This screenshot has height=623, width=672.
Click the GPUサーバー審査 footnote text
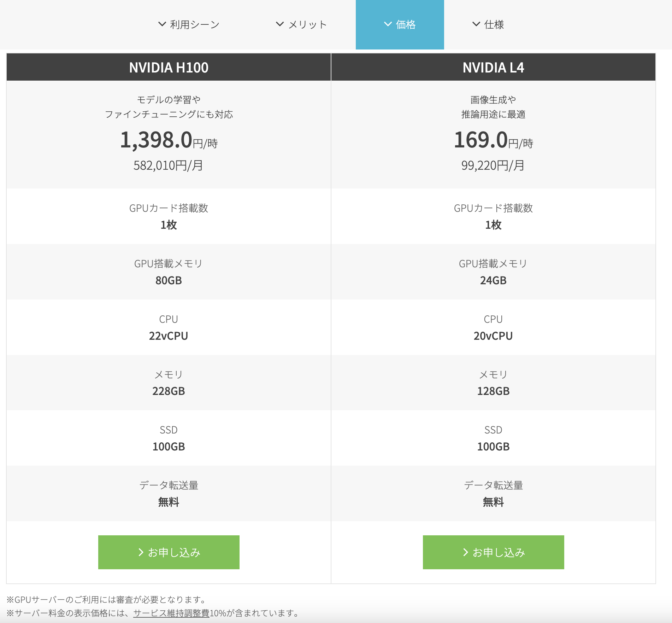[106, 600]
